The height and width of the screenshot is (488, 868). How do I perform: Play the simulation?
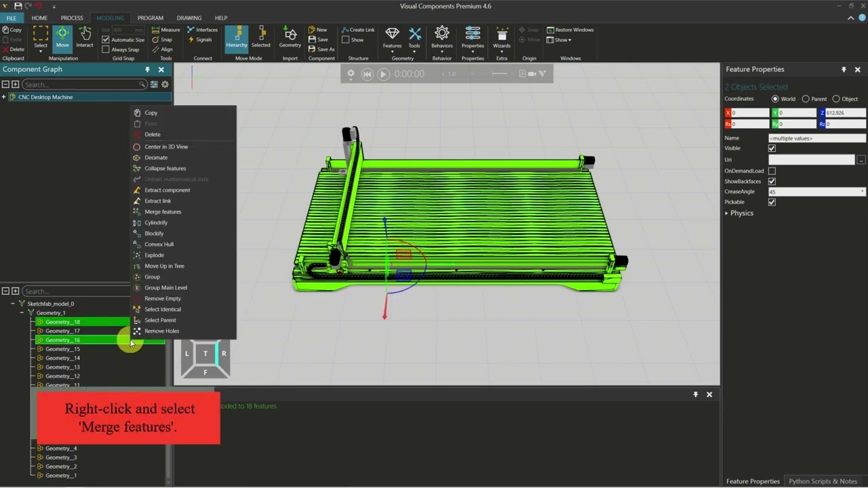pyautogui.click(x=383, y=74)
